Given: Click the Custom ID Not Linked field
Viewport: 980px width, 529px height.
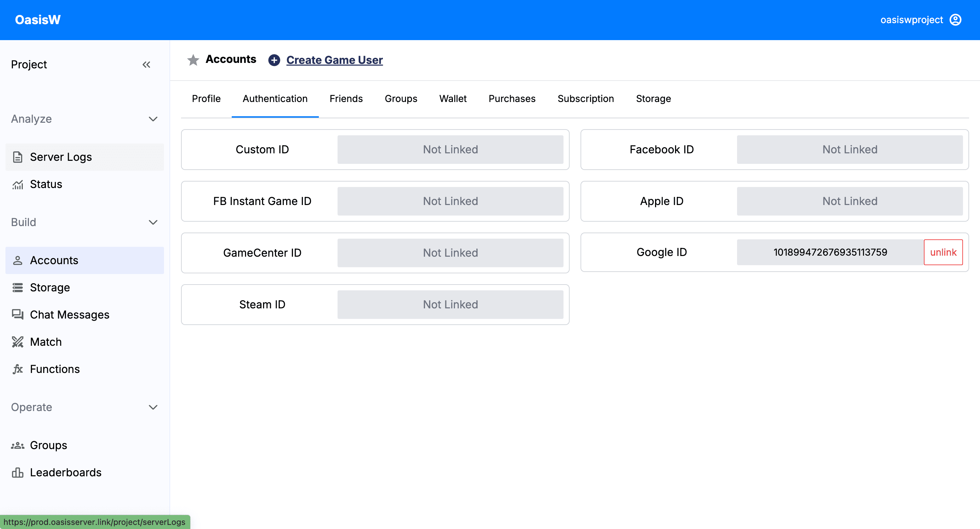Looking at the screenshot, I should click(x=451, y=149).
